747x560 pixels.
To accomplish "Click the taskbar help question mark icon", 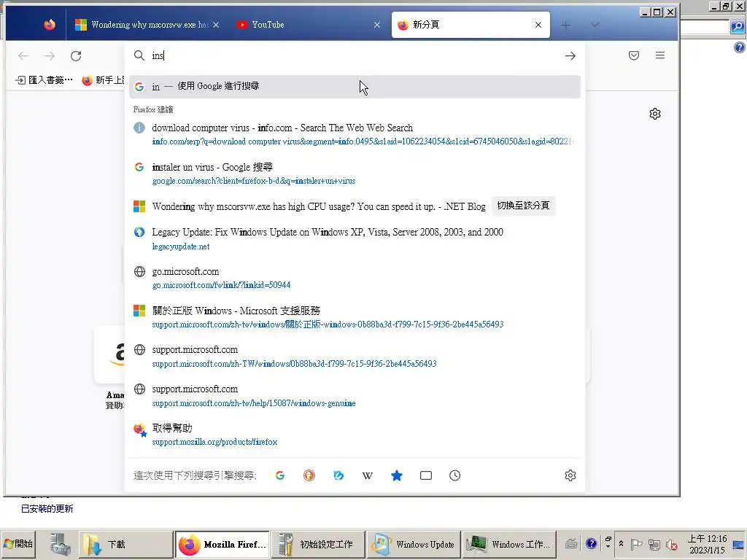I will (x=591, y=543).
